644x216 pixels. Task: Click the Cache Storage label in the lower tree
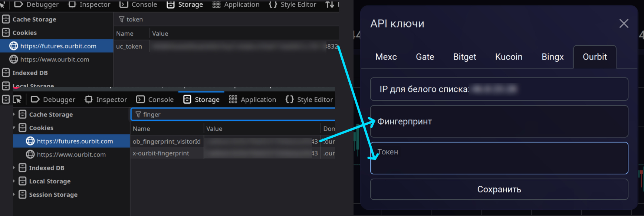[51, 114]
